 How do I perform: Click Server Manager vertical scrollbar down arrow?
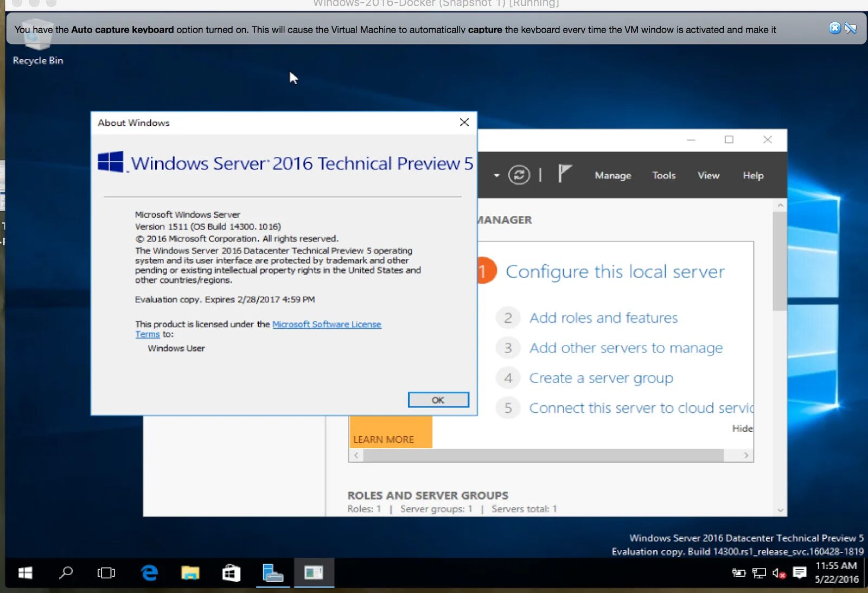[x=780, y=510]
